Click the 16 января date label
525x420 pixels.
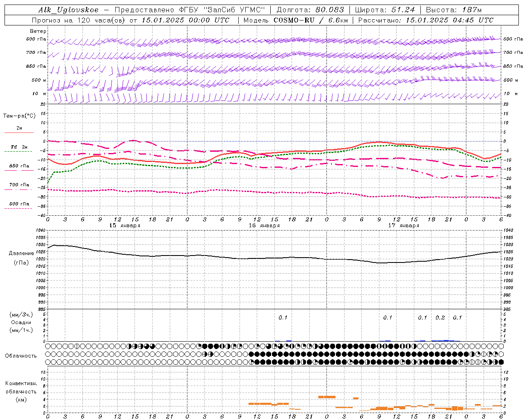(x=264, y=226)
